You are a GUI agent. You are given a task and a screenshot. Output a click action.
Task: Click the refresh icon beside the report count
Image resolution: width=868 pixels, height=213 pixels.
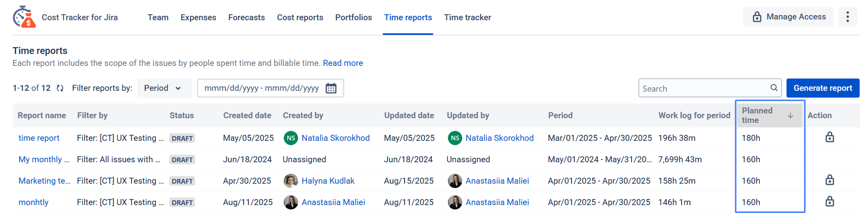[60, 88]
